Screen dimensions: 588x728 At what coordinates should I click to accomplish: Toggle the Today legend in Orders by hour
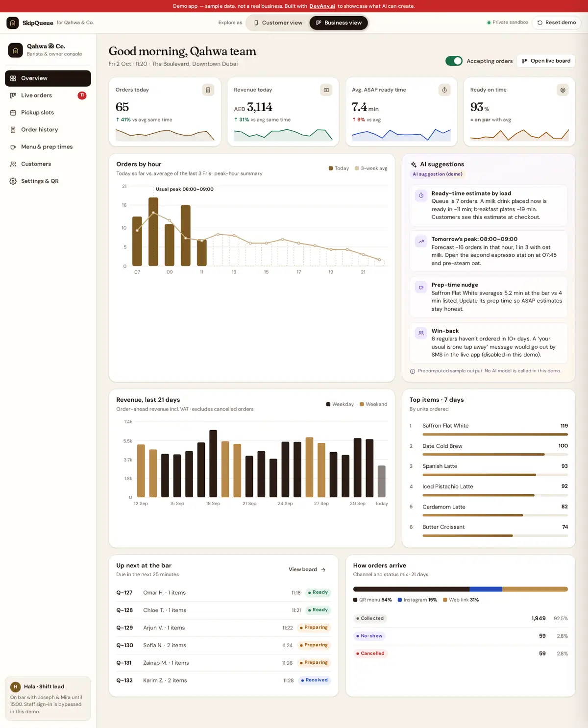coord(339,169)
